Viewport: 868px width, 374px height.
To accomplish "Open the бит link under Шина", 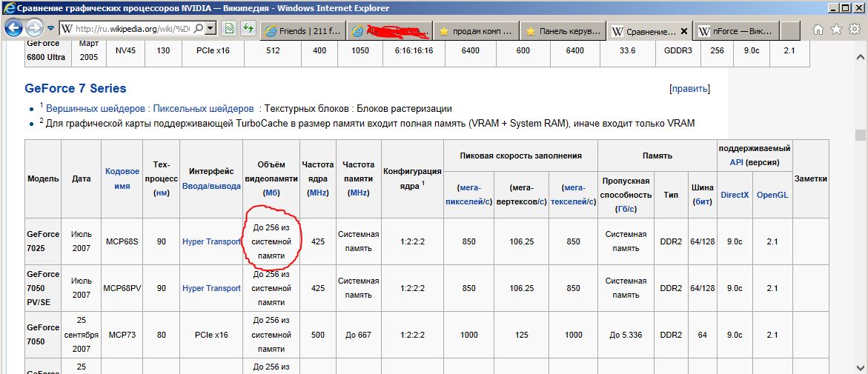I will [703, 202].
